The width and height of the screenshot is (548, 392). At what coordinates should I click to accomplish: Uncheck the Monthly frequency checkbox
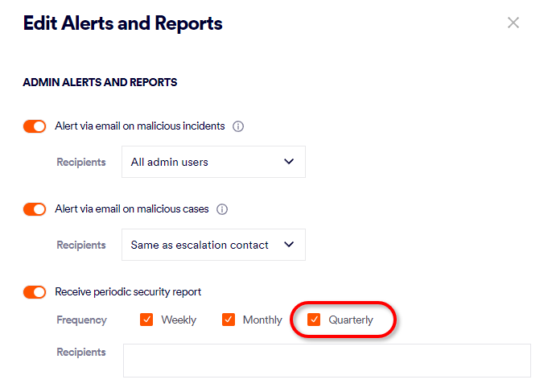[229, 320]
